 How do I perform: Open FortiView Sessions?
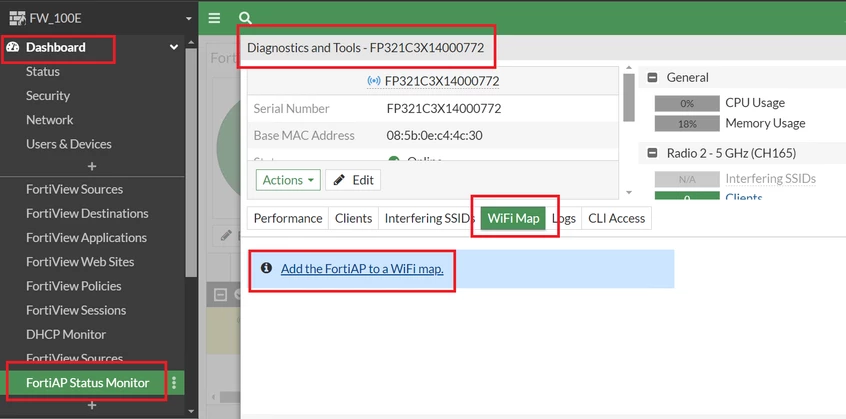[x=76, y=311]
